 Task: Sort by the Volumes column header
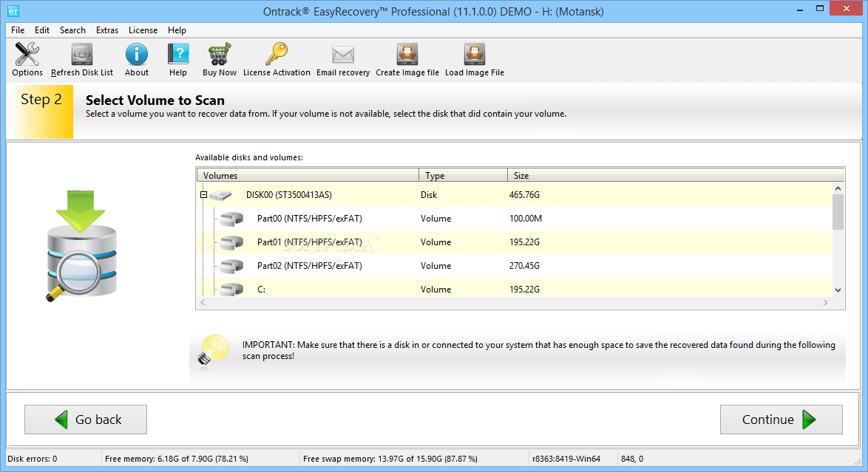(308, 175)
